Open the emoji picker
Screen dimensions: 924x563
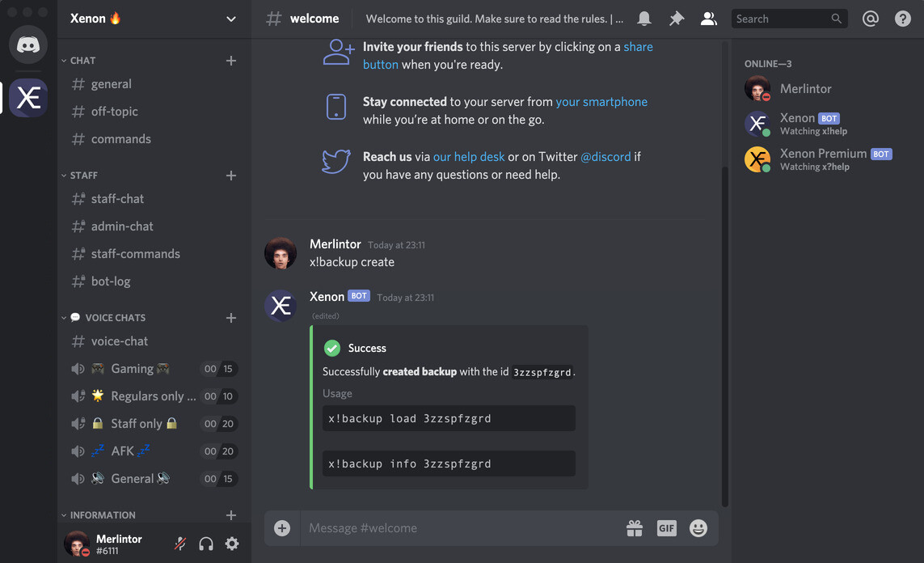(x=698, y=527)
